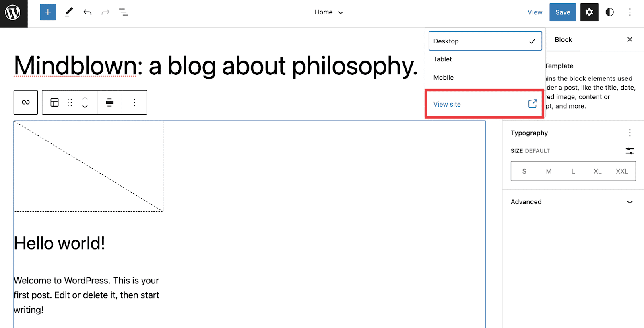Toggle the Settings gear sidebar
644x328 pixels.
click(589, 12)
